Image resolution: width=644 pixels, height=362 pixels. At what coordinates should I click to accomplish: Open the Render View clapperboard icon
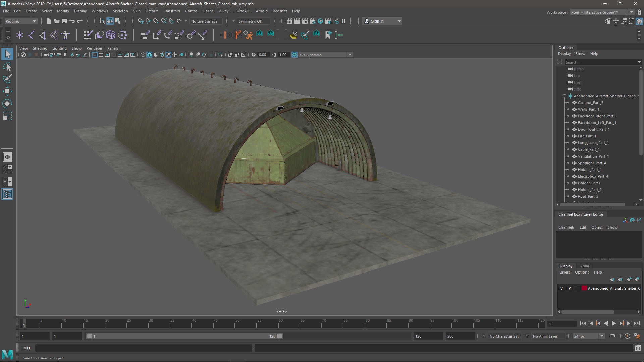click(x=289, y=21)
